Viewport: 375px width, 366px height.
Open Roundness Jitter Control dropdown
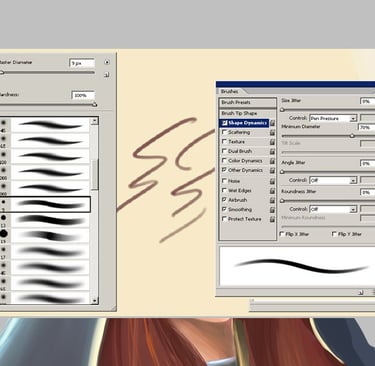333,209
